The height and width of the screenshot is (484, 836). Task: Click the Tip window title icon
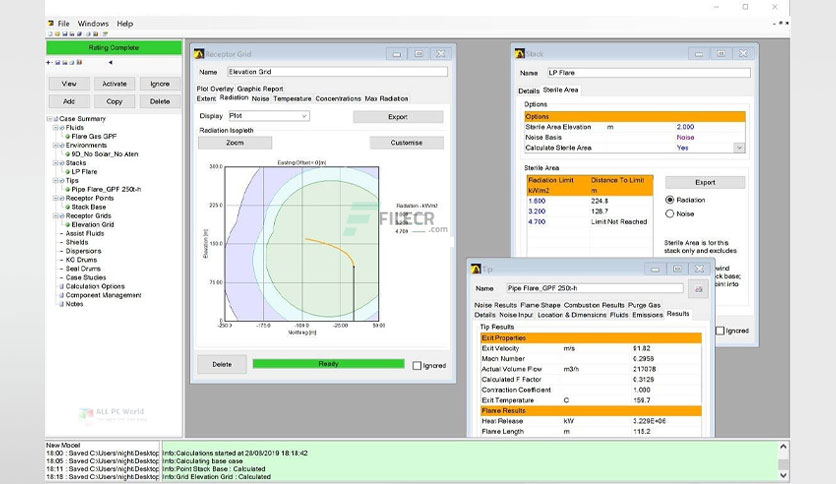[x=476, y=269]
